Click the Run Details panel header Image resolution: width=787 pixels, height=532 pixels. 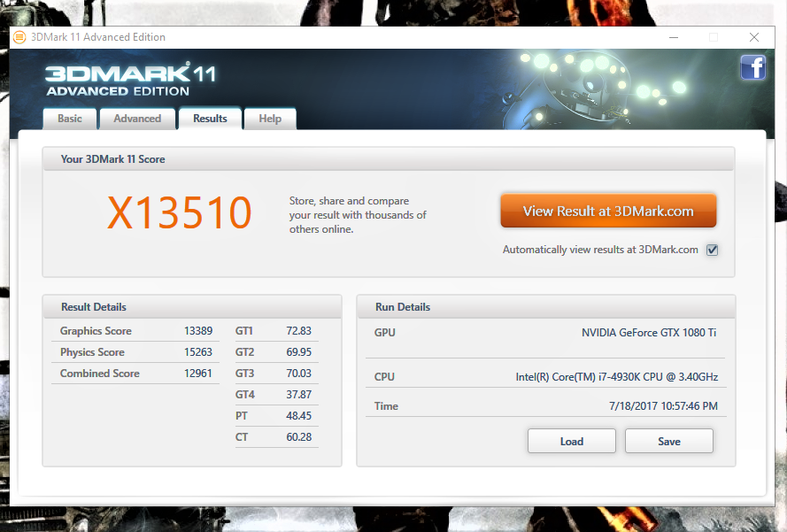[x=546, y=307]
